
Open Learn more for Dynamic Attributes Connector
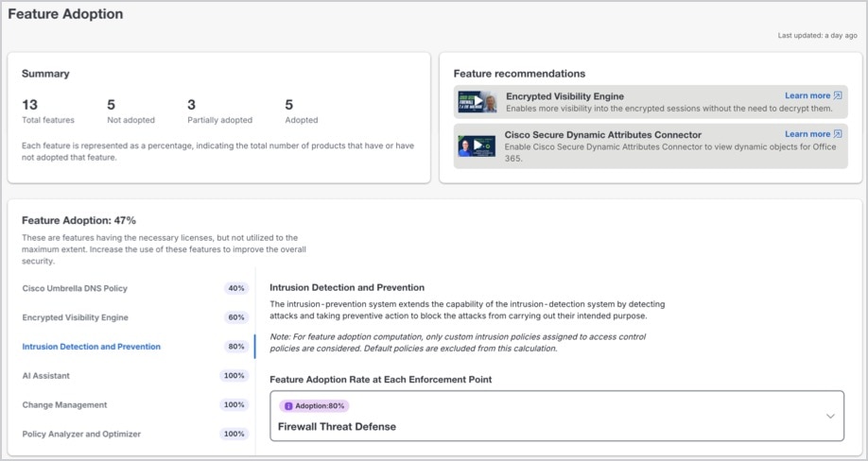click(x=807, y=134)
